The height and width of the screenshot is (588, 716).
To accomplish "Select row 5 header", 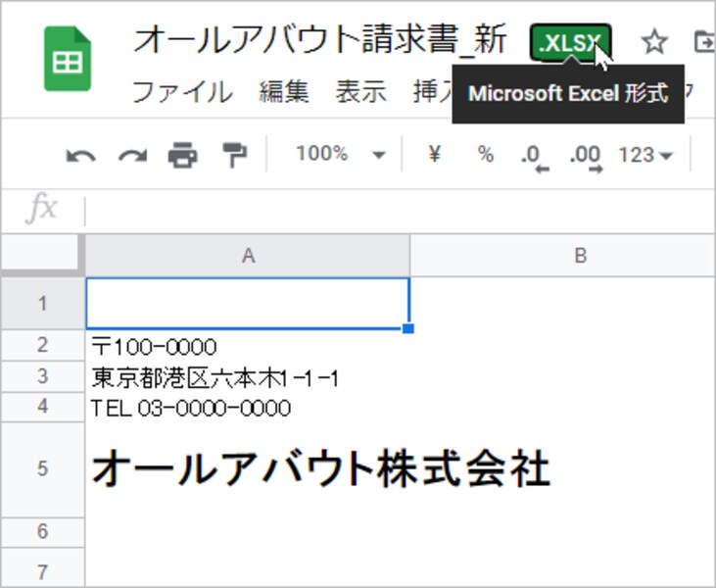I will (x=43, y=469).
